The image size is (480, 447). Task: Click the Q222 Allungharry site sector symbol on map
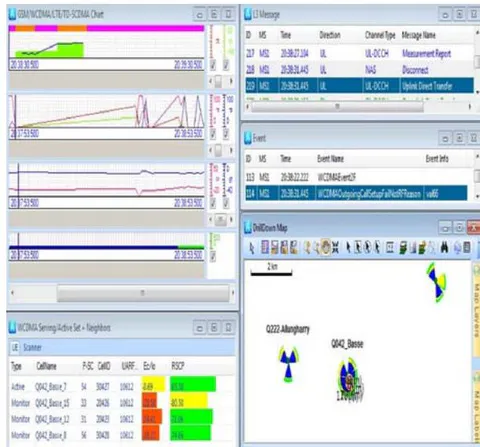[x=288, y=363]
